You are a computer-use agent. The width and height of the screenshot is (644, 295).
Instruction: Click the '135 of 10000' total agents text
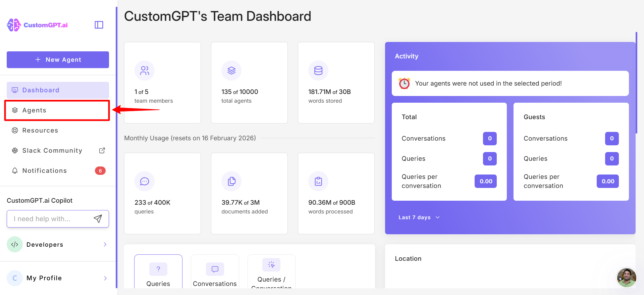coord(240,92)
